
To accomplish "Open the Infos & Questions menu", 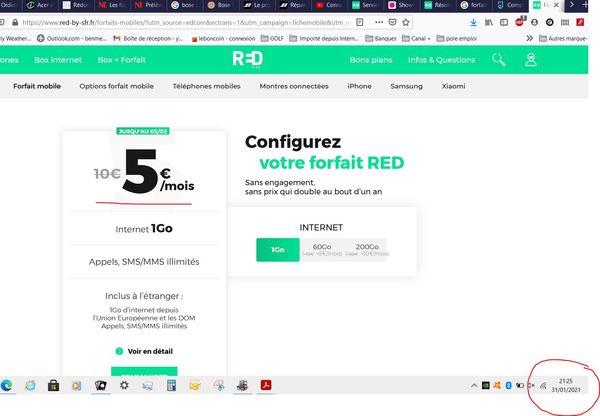I will click(x=442, y=60).
